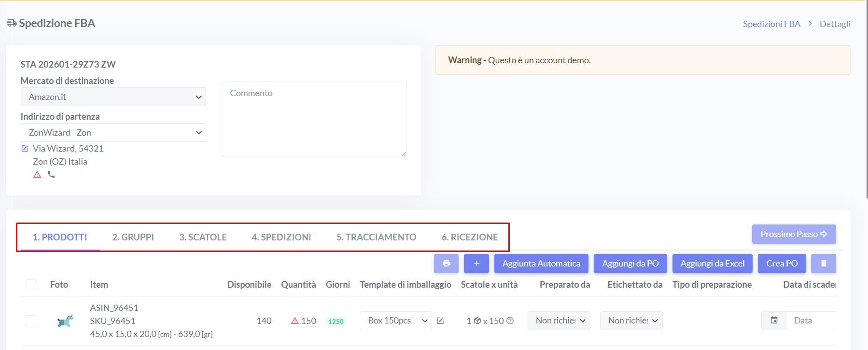Click the print icon button

(446, 264)
